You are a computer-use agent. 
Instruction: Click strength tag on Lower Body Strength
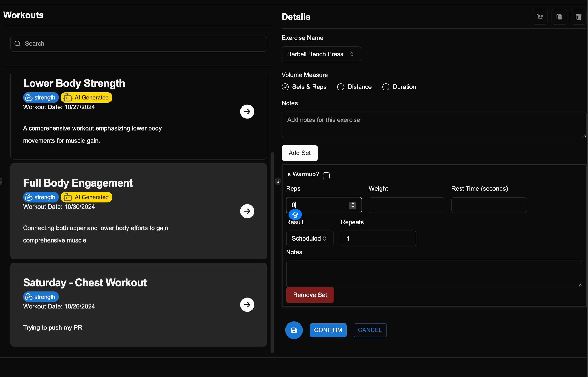(x=41, y=97)
